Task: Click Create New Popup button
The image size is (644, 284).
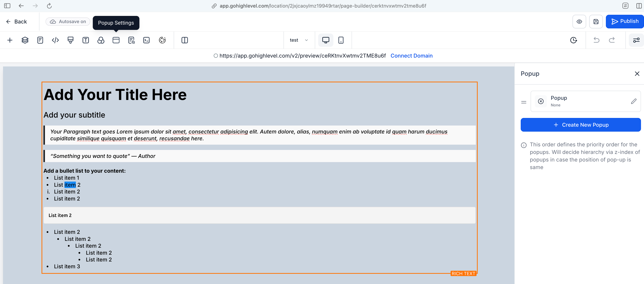Action: 580,125
